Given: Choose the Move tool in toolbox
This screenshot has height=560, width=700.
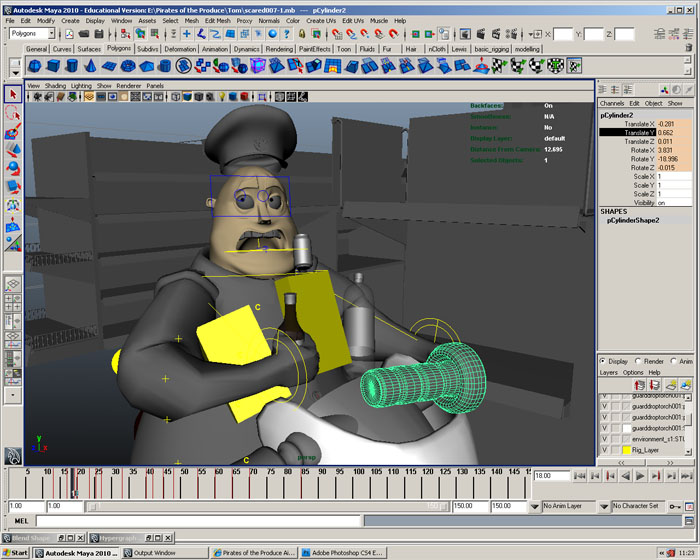Looking at the screenshot, I should pyautogui.click(x=13, y=150).
